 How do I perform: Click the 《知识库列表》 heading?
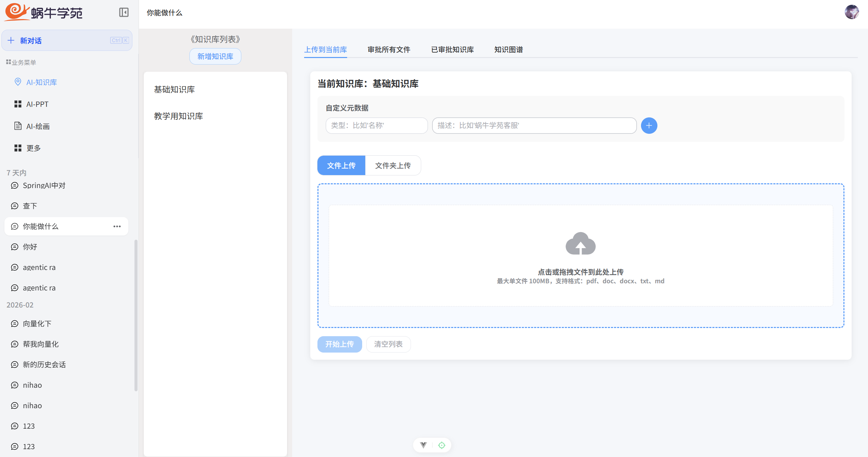pyautogui.click(x=215, y=39)
